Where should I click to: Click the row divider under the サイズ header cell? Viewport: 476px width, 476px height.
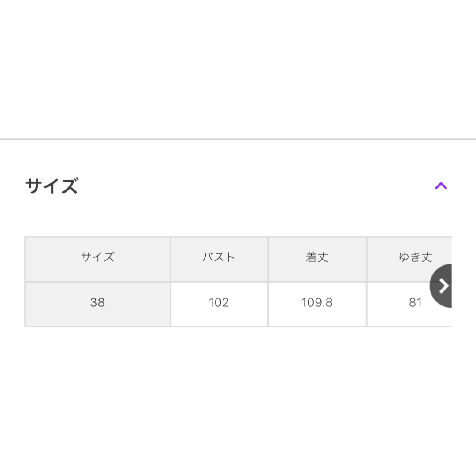tap(97, 282)
